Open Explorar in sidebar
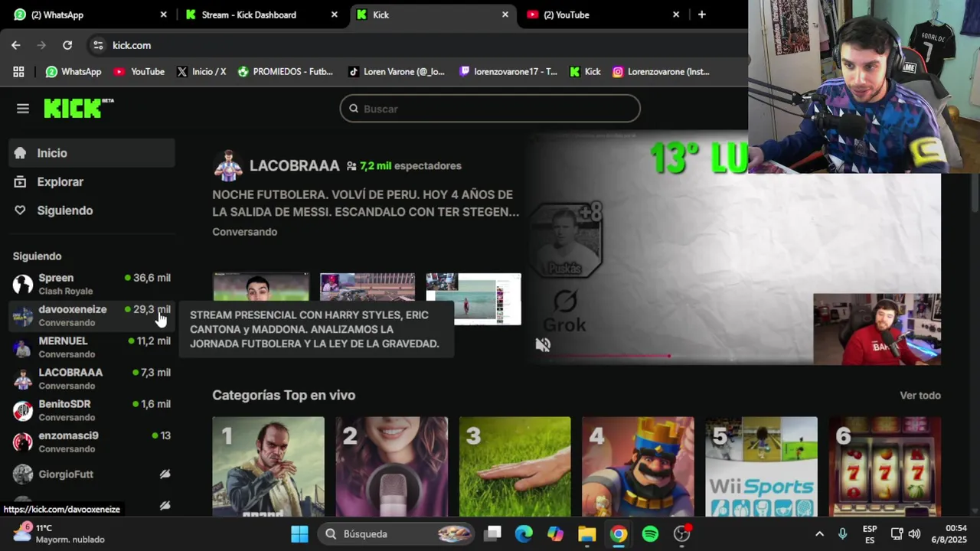This screenshot has width=980, height=551. click(x=92, y=182)
